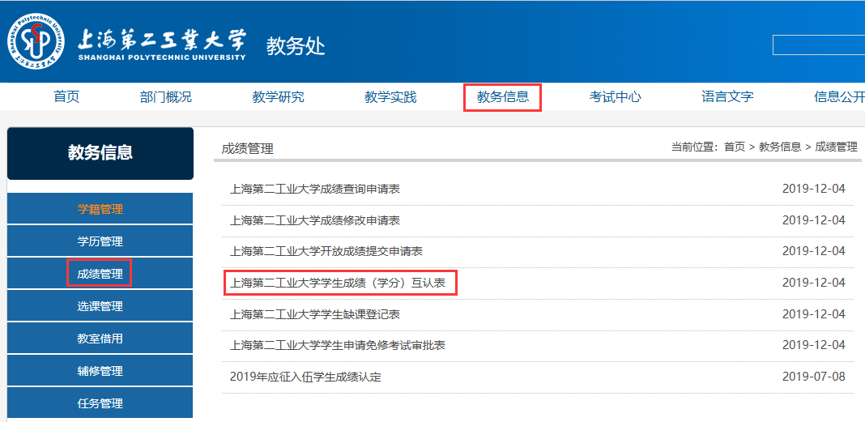865x422 pixels.
Task: Open 学生成绩（学分）互认表 link
Action: coord(337,284)
